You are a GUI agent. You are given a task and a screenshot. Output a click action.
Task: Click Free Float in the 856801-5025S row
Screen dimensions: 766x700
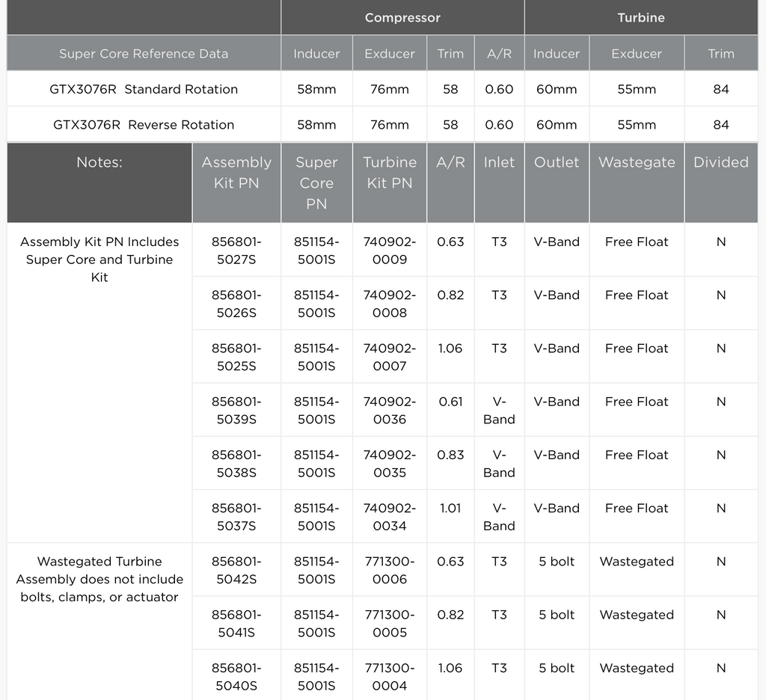(637, 349)
